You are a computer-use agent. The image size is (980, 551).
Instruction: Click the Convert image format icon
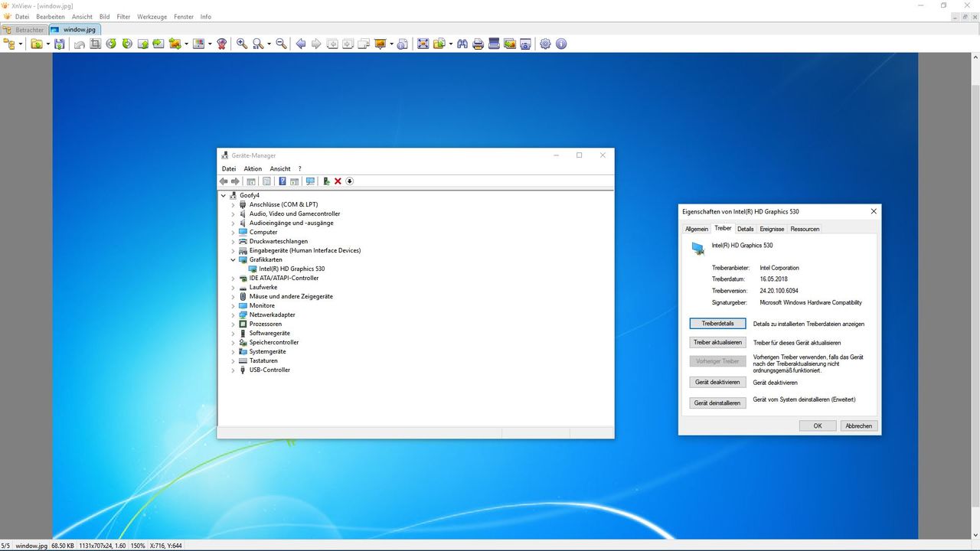click(175, 44)
